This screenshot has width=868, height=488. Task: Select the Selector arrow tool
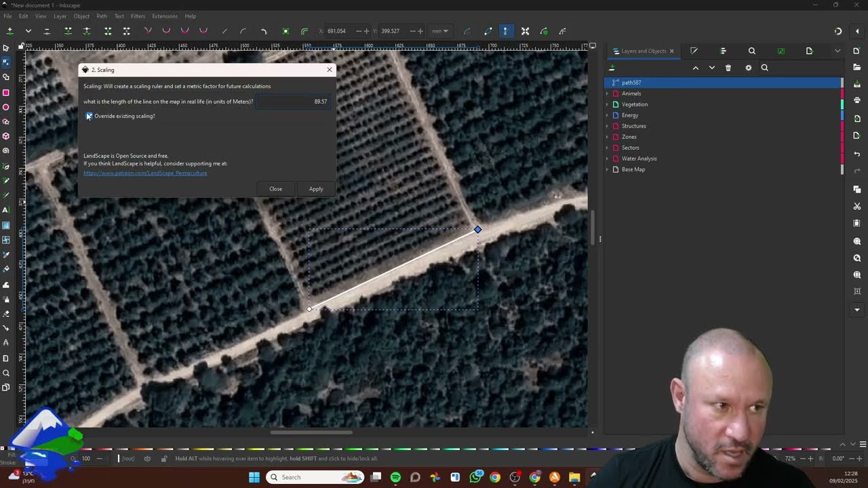tap(6, 48)
